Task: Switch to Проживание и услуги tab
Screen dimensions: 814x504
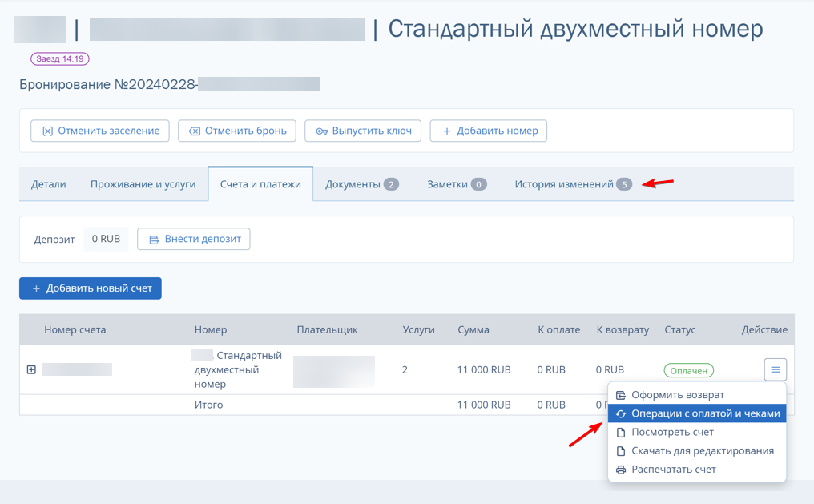Action: [x=143, y=184]
